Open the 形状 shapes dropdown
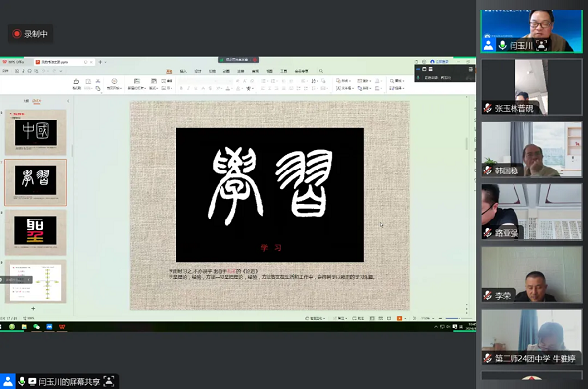This screenshot has height=389, width=588. (x=344, y=81)
